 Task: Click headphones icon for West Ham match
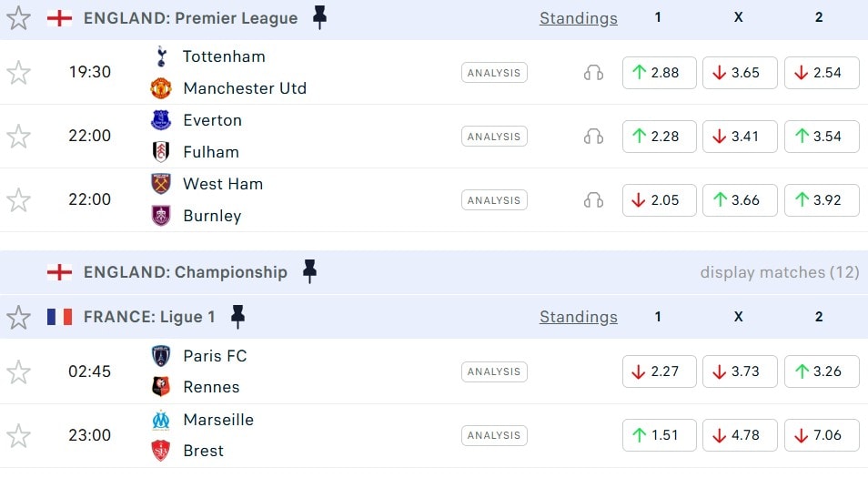[x=593, y=200]
